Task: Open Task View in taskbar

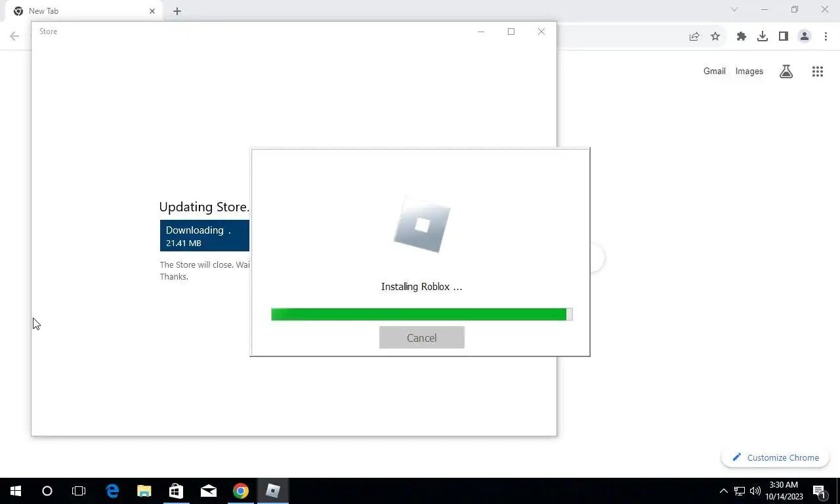Action: (79, 491)
